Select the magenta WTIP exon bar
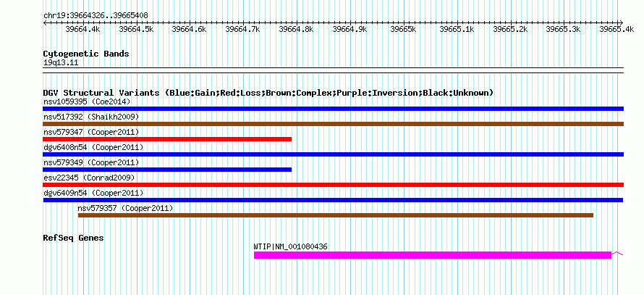This screenshot has height=295, width=644. click(x=433, y=255)
